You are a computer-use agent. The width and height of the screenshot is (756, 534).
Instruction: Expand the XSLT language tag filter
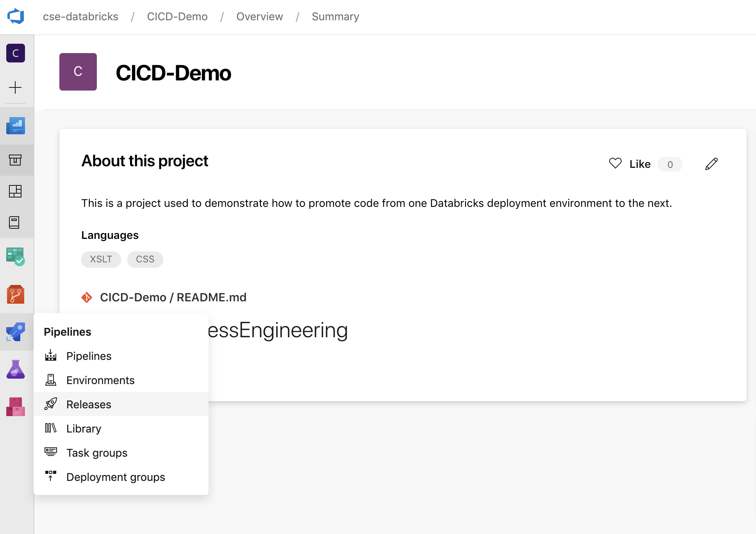point(101,259)
